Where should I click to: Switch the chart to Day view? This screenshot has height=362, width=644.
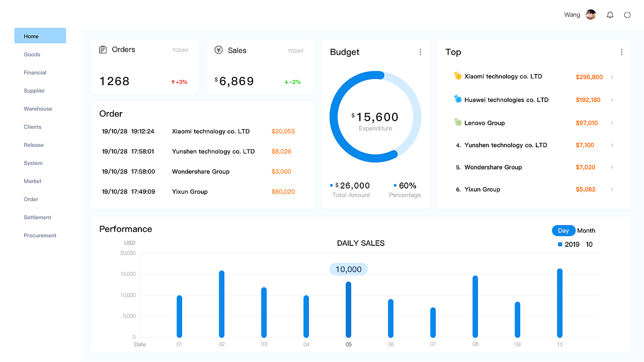tap(563, 231)
